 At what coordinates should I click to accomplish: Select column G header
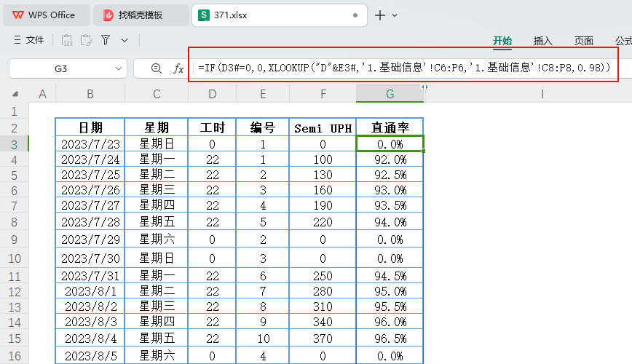pos(390,94)
